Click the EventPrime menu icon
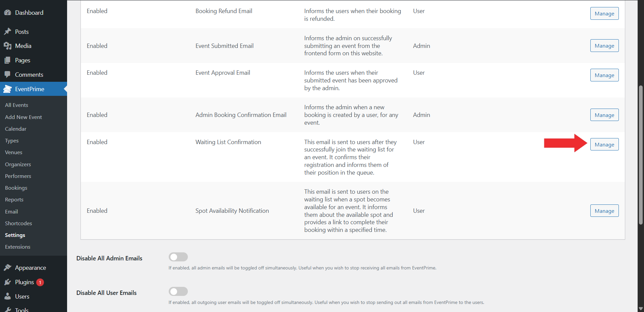 tap(8, 89)
